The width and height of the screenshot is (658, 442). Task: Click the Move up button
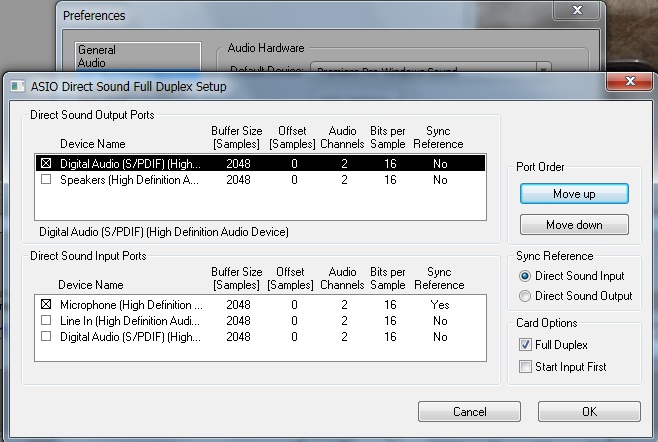click(574, 194)
